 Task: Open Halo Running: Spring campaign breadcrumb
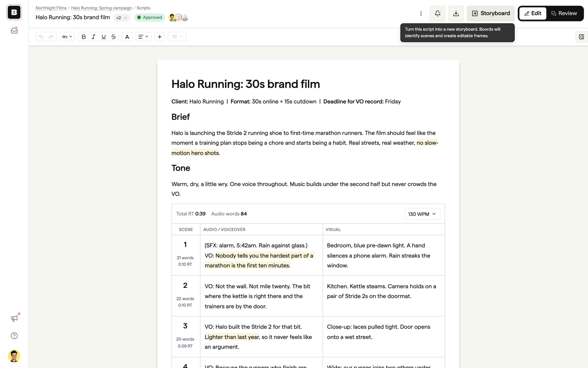tap(101, 8)
